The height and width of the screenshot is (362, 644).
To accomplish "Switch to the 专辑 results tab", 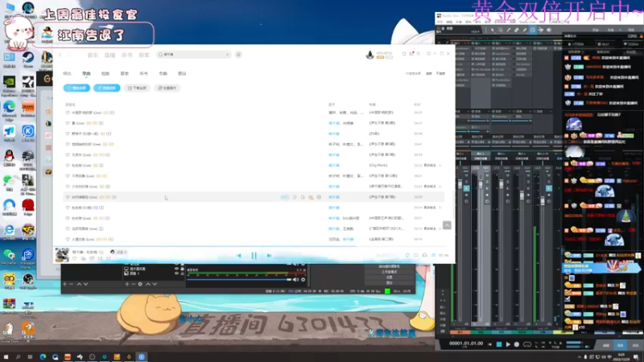I will 163,74.
